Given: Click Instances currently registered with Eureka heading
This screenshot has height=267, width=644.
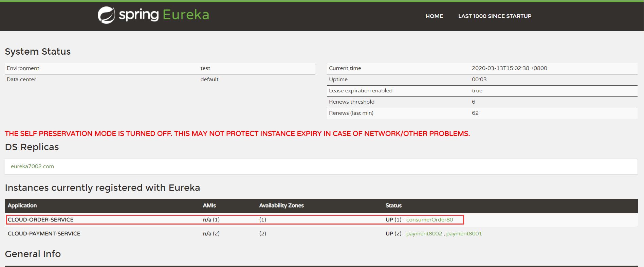Looking at the screenshot, I should [x=103, y=188].
